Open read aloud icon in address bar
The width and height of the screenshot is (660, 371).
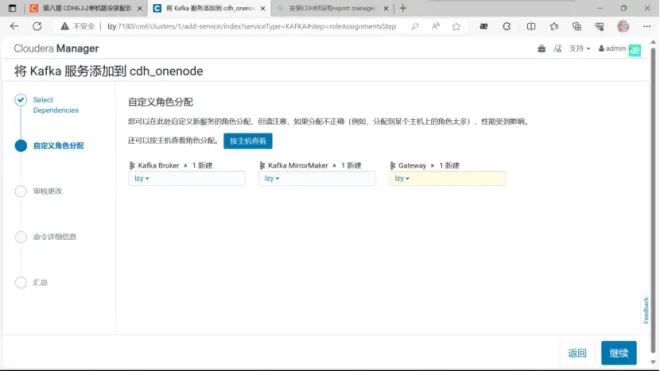point(436,27)
